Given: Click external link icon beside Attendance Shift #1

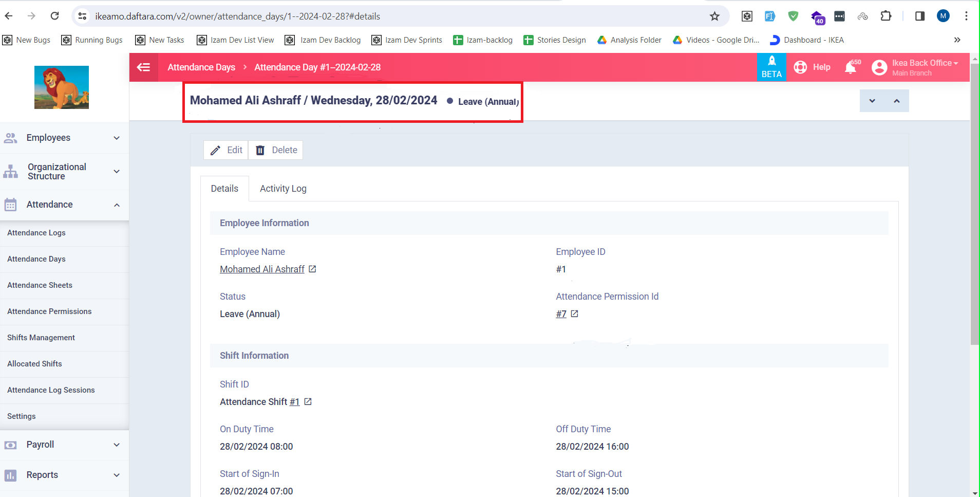Looking at the screenshot, I should pos(308,401).
